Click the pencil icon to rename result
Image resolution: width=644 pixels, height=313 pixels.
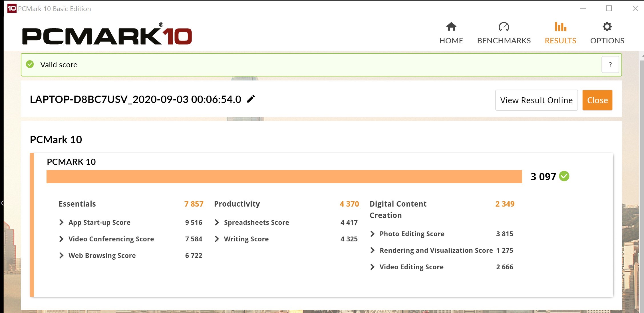click(x=251, y=99)
